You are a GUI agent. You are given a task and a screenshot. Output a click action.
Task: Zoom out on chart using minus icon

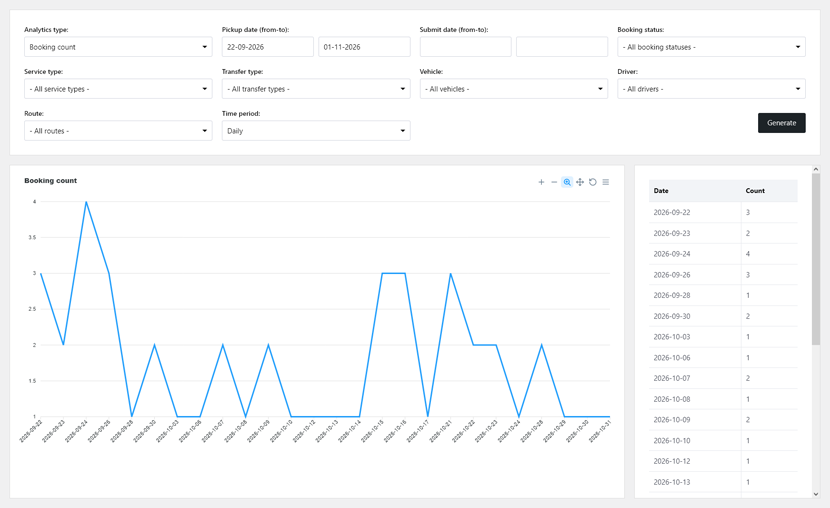554,182
